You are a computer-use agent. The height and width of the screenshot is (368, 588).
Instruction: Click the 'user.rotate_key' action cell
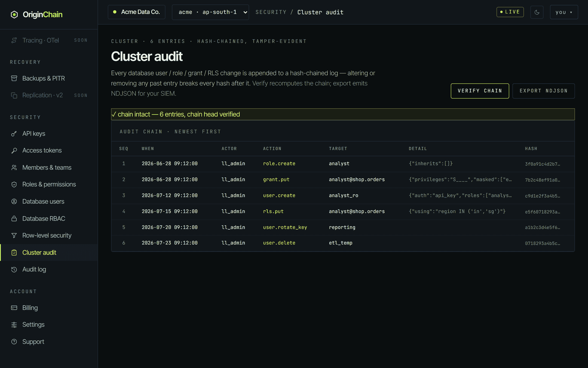(285, 227)
